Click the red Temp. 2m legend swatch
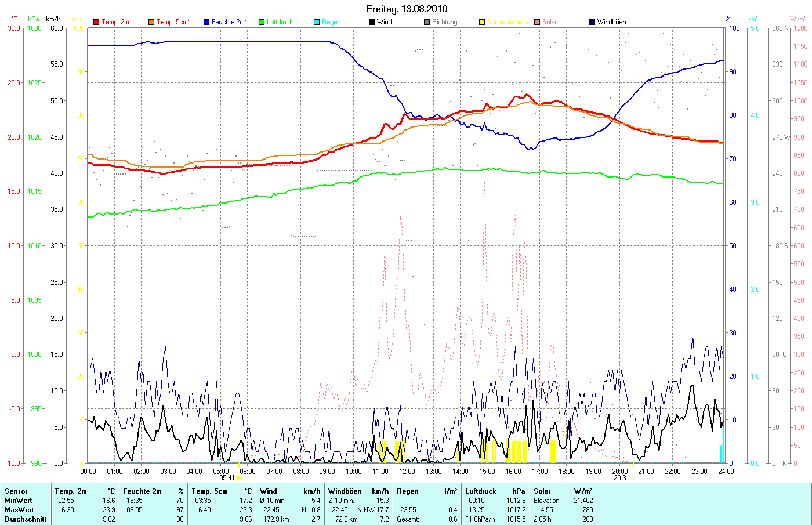 click(x=96, y=22)
